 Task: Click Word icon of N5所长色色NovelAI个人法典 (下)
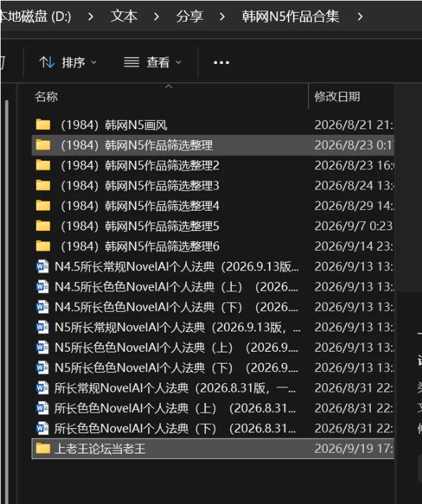point(43,368)
